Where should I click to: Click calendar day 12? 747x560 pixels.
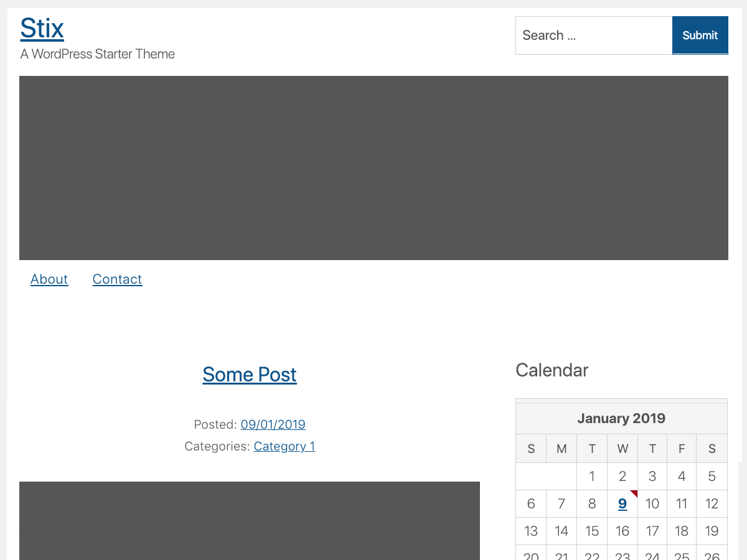712,504
